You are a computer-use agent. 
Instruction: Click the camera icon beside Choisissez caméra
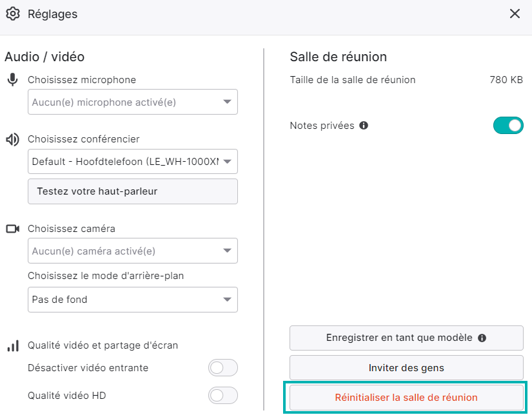pyautogui.click(x=13, y=229)
